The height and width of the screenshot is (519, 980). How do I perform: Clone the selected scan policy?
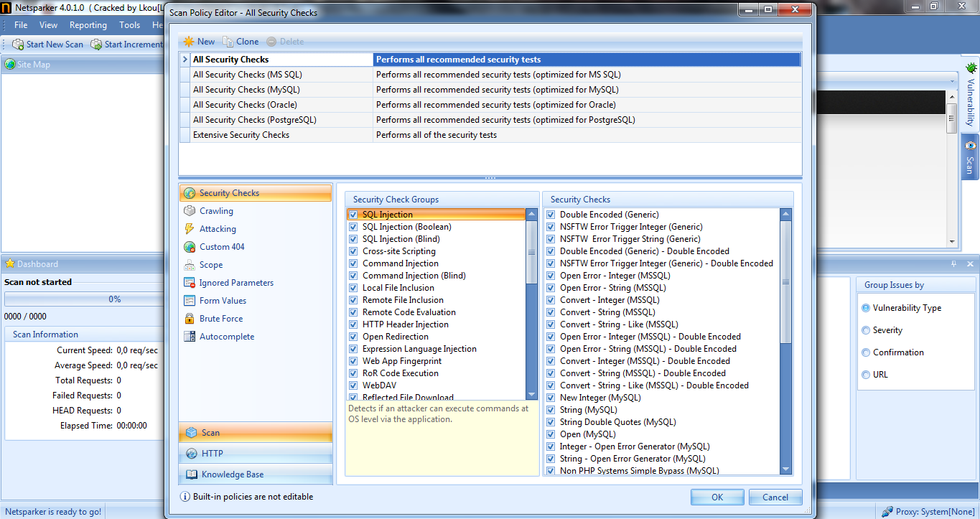coord(241,42)
